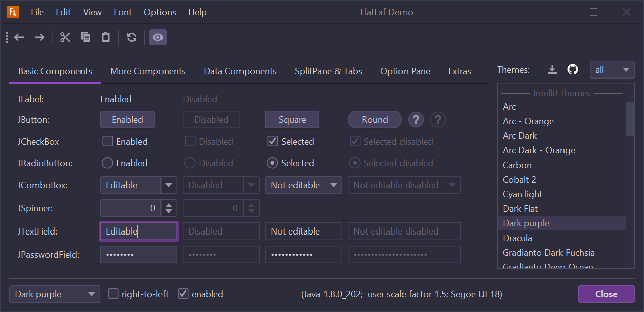Select the Dracula theme in list
This screenshot has height=312, width=644.
(x=517, y=238)
